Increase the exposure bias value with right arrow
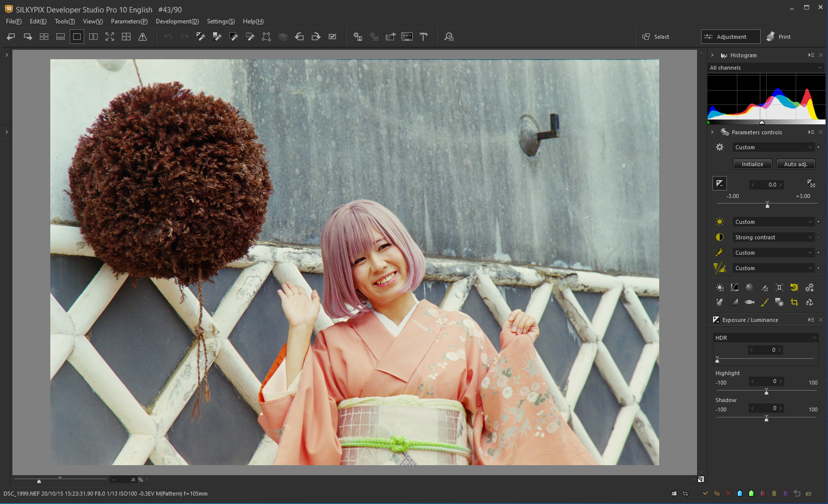Image resolution: width=828 pixels, height=504 pixels. pyautogui.click(x=781, y=185)
